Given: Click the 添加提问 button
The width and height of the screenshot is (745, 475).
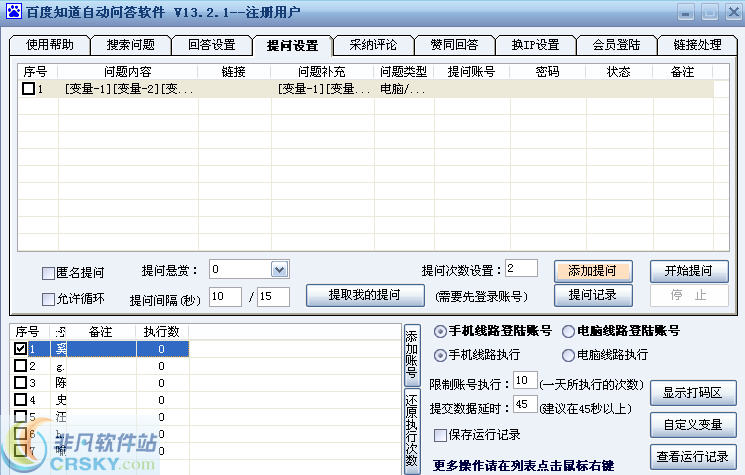Looking at the screenshot, I should click(x=593, y=271).
